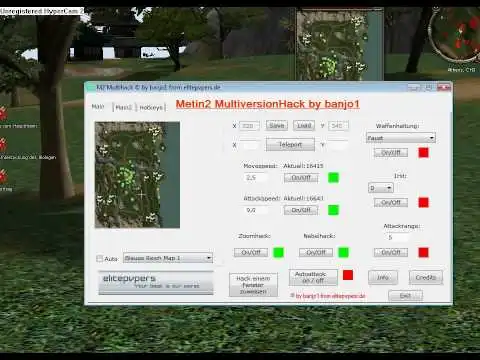Click the green Zoomhack status square

(278, 252)
